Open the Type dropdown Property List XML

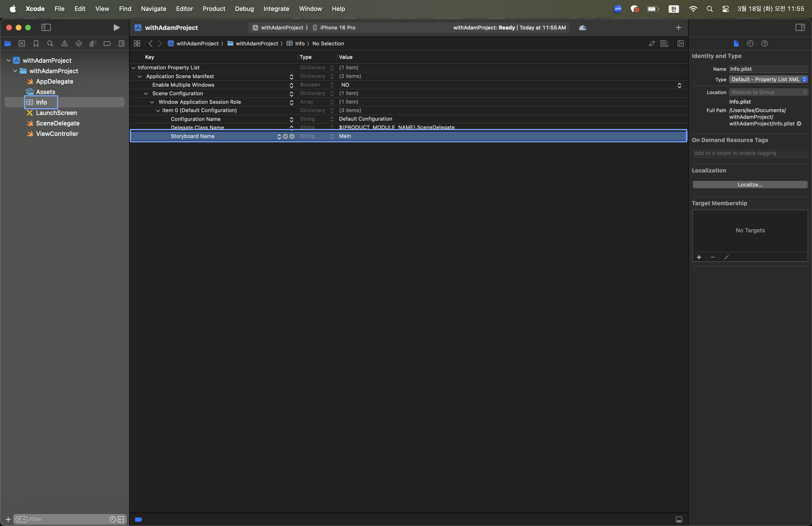tap(768, 79)
